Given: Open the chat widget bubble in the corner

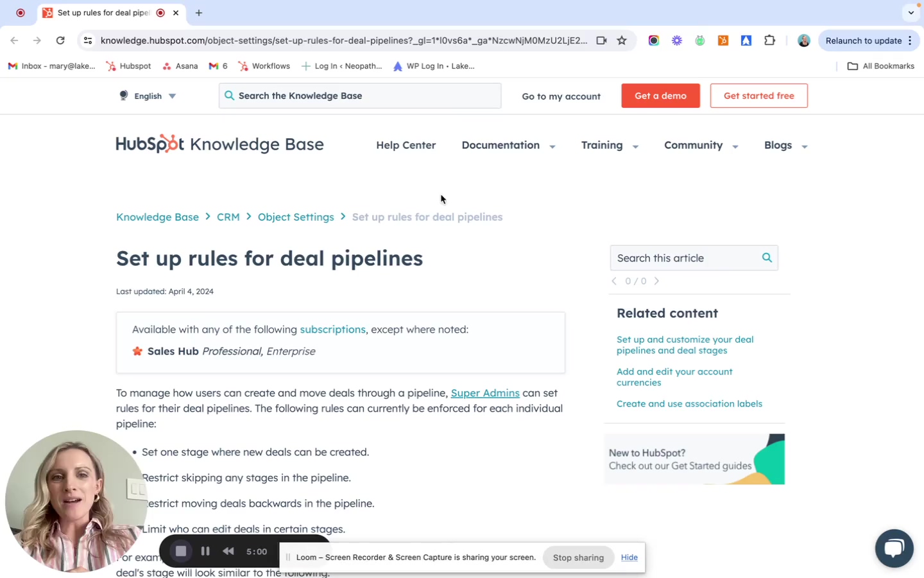Looking at the screenshot, I should click(894, 547).
